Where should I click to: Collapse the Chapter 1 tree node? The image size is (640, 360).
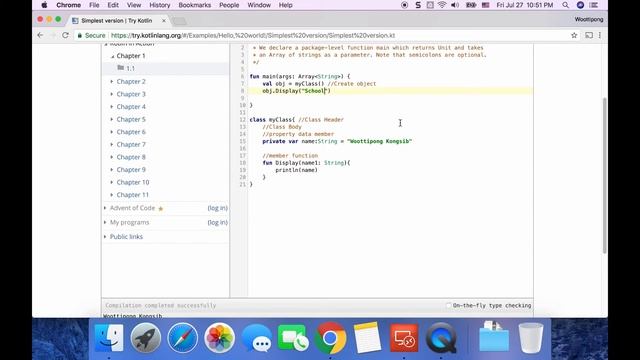112,56
